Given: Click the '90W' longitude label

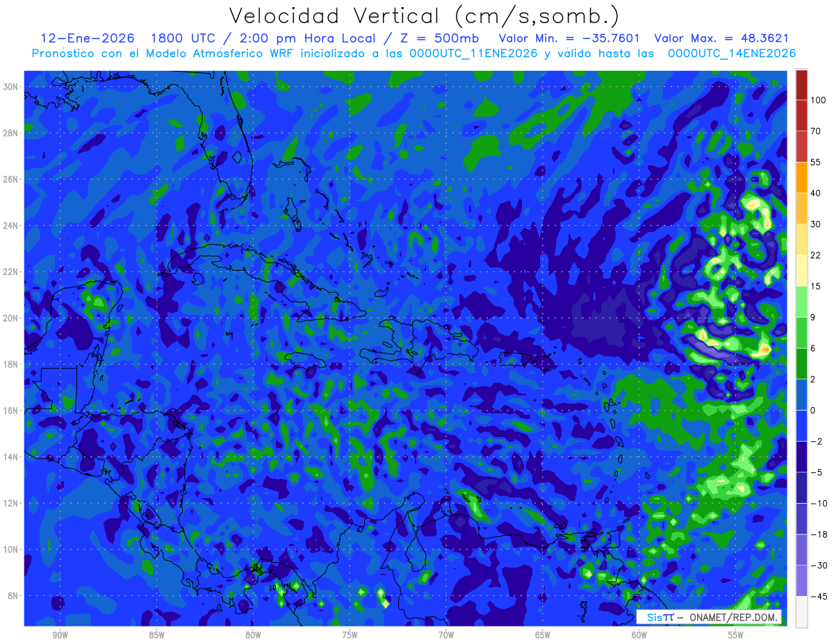Looking at the screenshot, I should (60, 635).
